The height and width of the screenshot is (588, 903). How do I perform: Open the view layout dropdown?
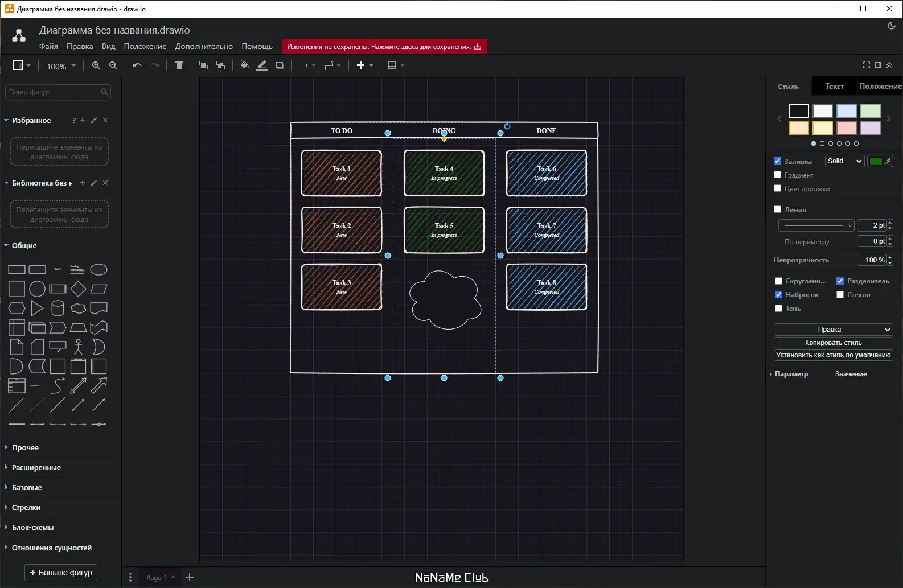pyautogui.click(x=22, y=65)
